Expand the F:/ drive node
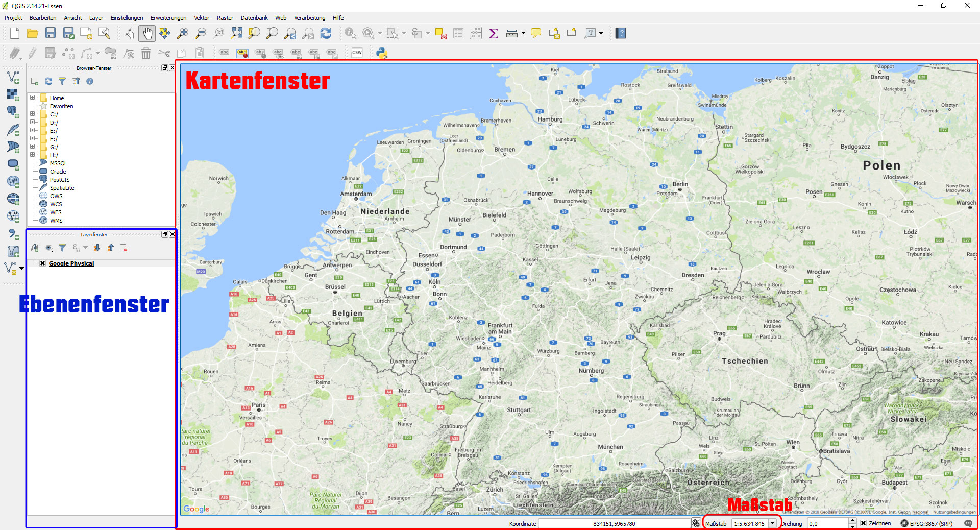The image size is (980, 530). (32, 138)
